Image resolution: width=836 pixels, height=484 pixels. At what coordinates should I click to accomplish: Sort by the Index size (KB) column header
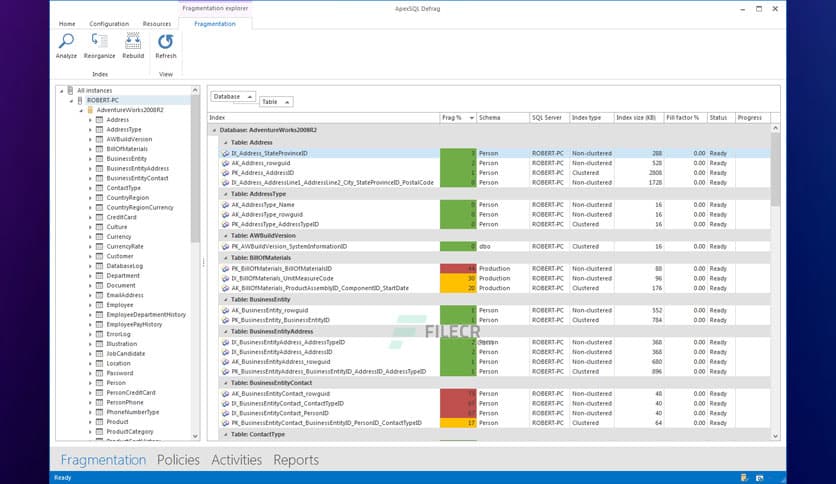pos(639,118)
